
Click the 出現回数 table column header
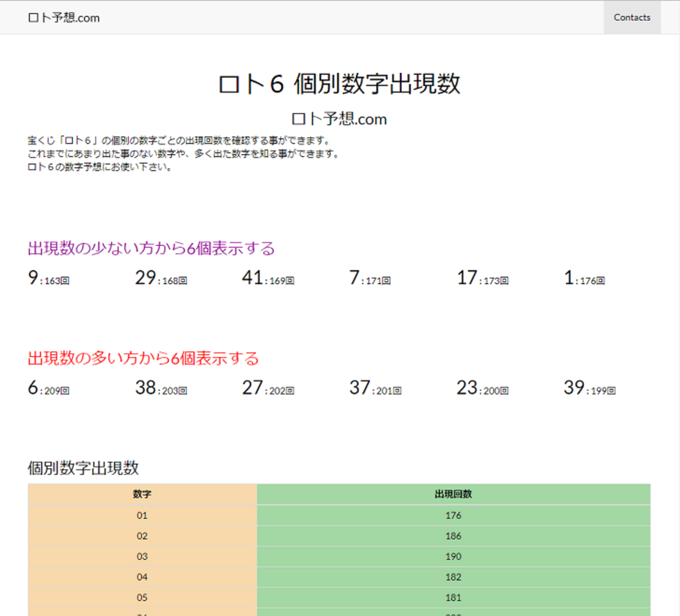click(x=453, y=494)
